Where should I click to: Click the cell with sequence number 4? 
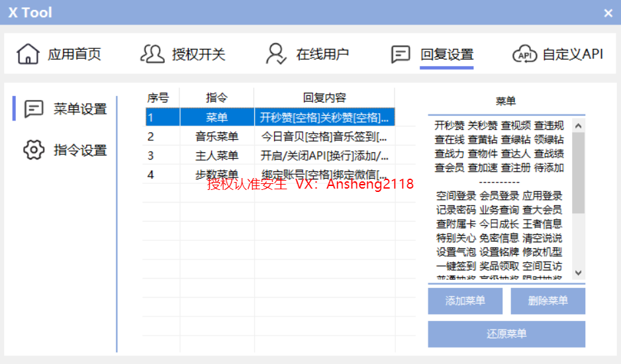click(162, 174)
